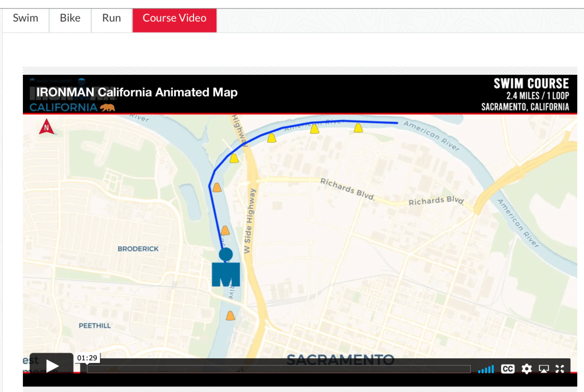
Task: Click the Swim Course heading text
Action: (x=531, y=84)
